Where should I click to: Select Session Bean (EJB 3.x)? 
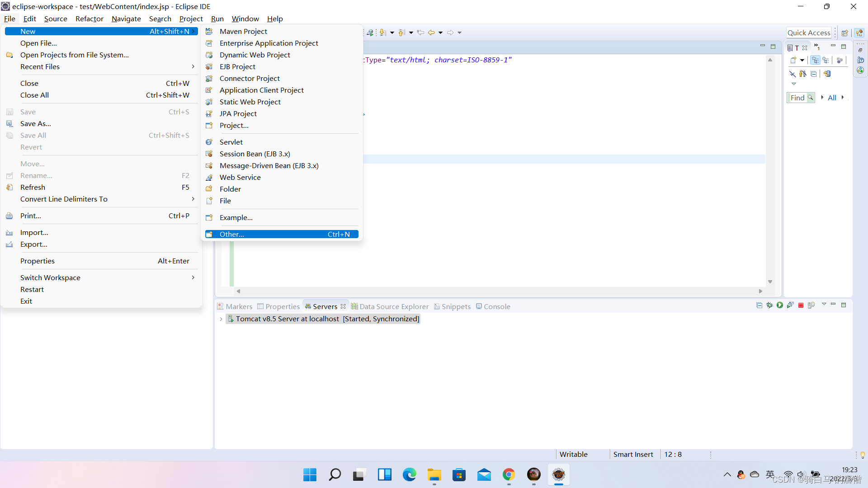tap(281, 154)
